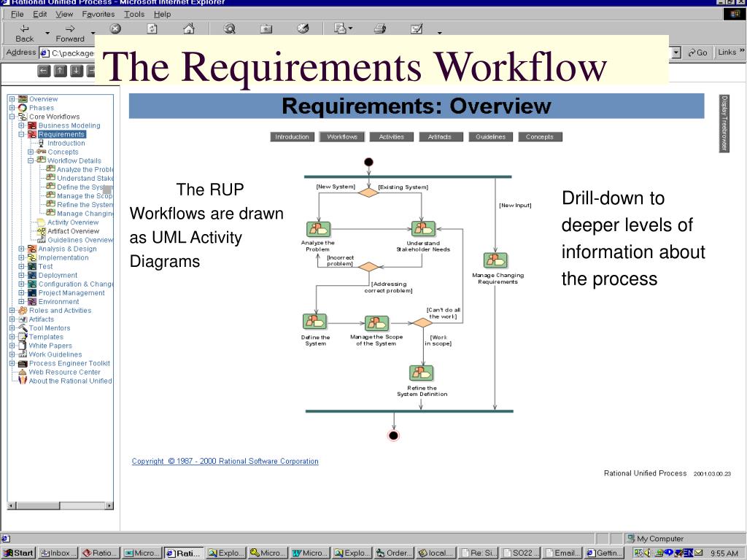The image size is (747, 560).
Task: Click the Search icon in the toolbar
Action: (x=229, y=29)
